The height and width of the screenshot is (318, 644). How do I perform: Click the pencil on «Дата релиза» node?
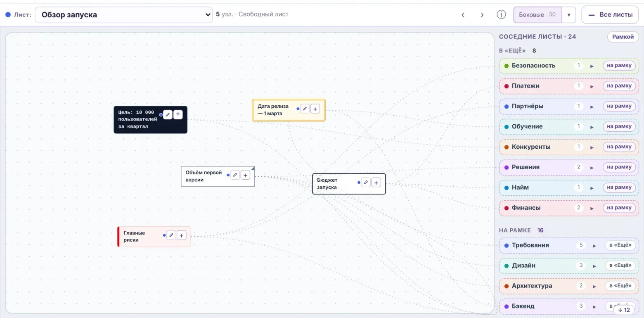[305, 109]
